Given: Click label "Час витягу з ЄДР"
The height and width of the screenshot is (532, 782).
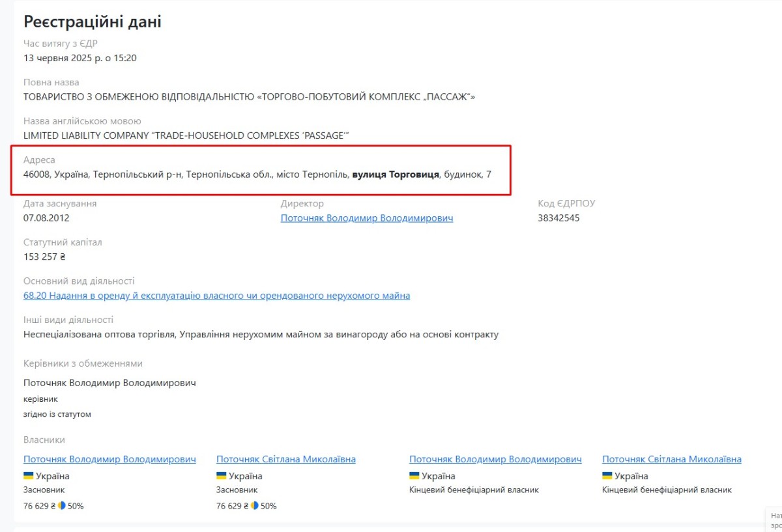Looking at the screenshot, I should [x=61, y=44].
